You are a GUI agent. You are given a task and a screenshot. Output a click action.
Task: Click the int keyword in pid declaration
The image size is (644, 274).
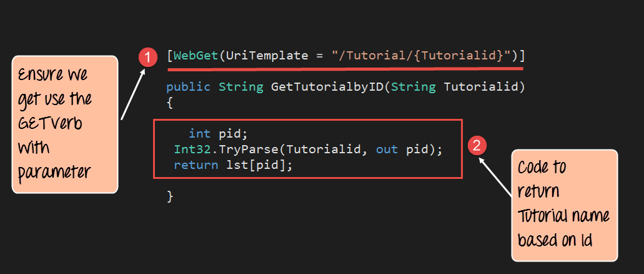(x=200, y=134)
